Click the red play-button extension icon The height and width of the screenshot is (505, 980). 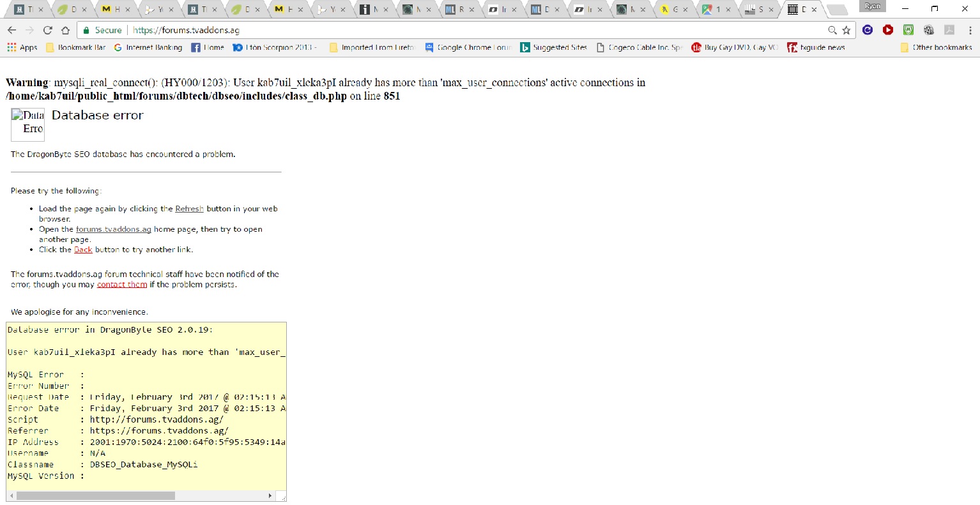888,29
